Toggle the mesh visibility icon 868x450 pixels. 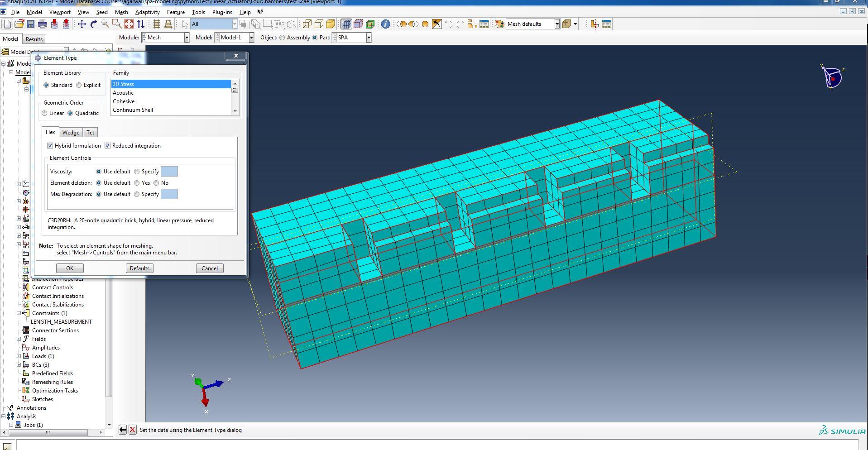346,24
